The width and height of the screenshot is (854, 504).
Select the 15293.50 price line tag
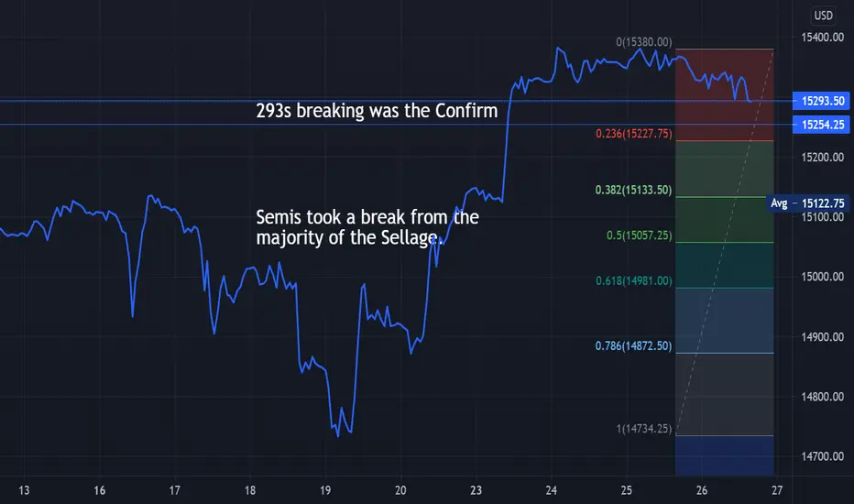[821, 101]
